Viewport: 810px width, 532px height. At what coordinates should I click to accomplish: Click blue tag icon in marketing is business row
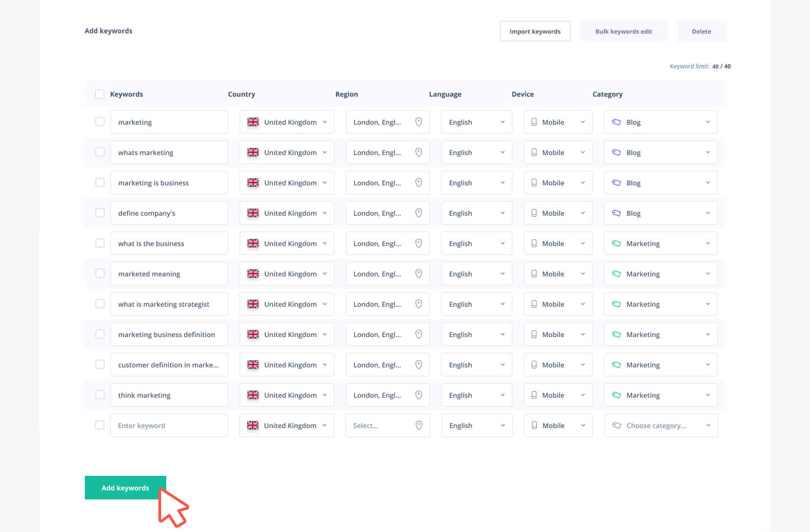click(x=616, y=183)
